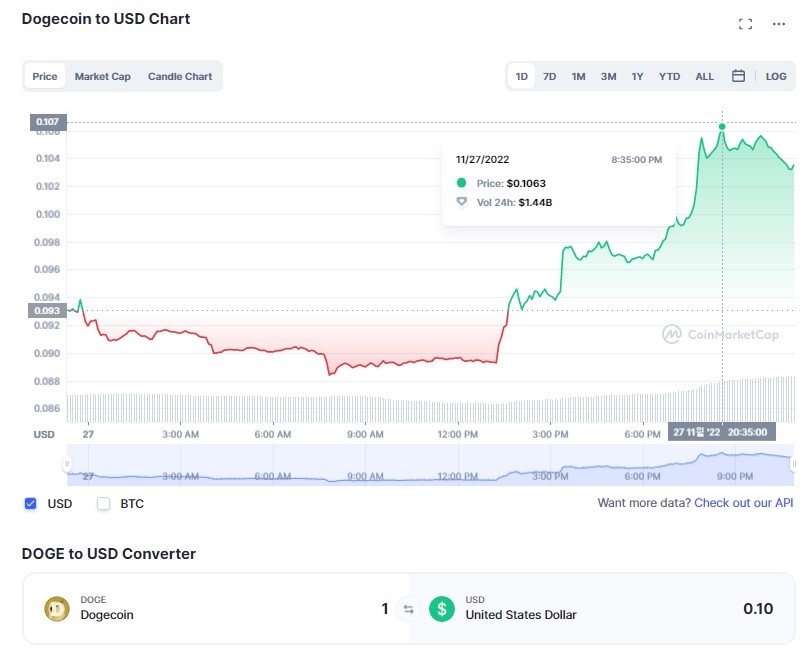Click the Dogecoin name in converter

click(107, 615)
